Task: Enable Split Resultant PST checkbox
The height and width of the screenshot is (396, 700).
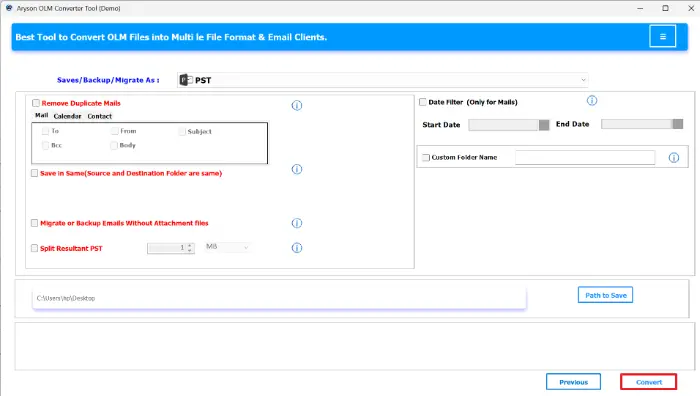Action: [34, 248]
